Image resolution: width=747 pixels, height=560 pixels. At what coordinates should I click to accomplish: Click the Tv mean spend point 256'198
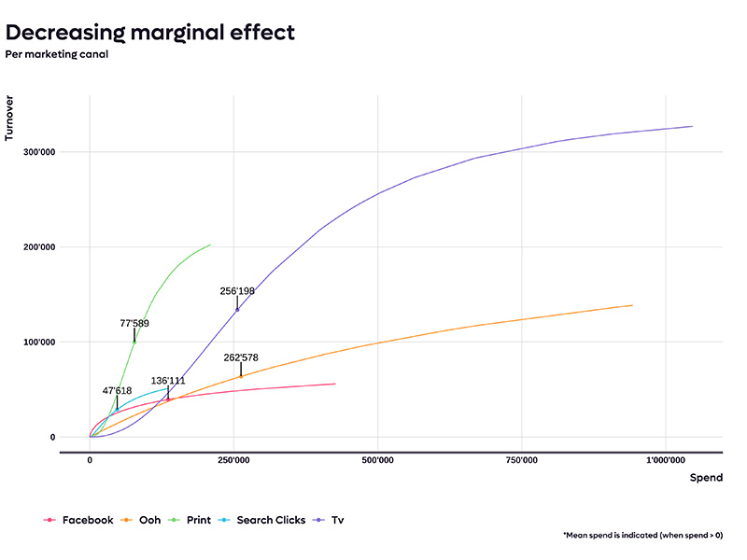pyautogui.click(x=237, y=310)
